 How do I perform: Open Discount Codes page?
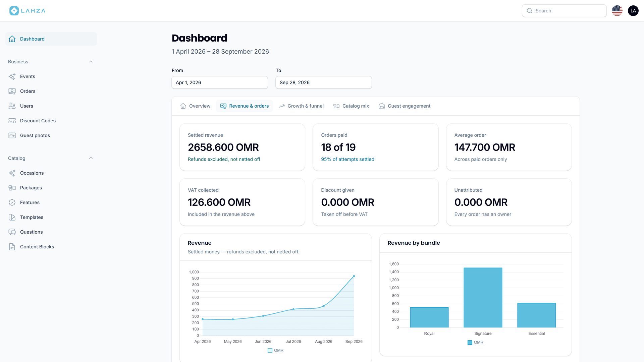(51, 121)
